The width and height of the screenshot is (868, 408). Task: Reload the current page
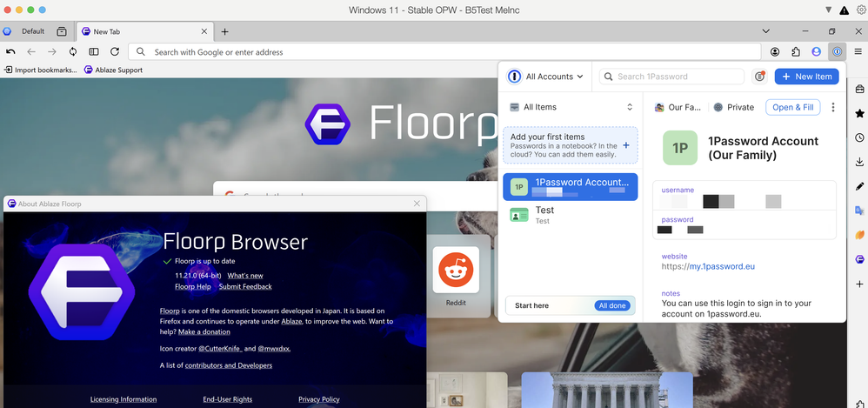[115, 52]
